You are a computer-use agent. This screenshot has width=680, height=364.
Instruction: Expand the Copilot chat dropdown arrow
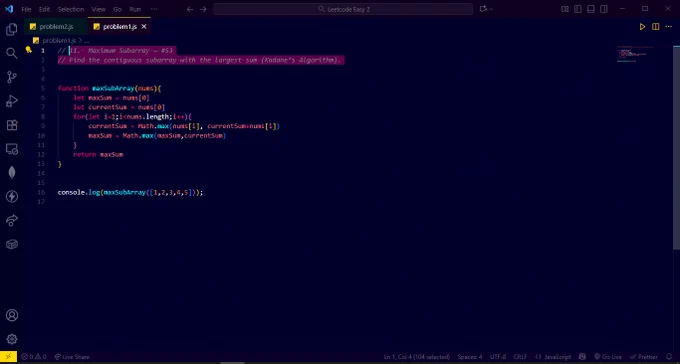(x=491, y=9)
